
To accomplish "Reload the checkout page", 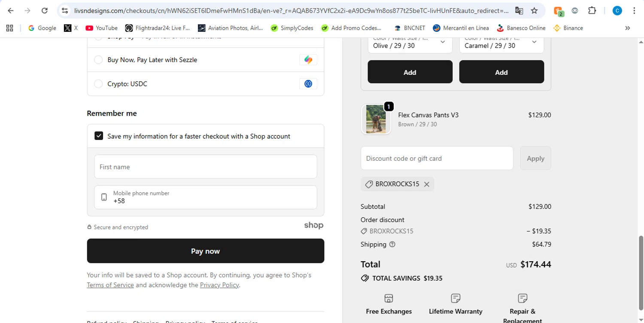I will point(45,11).
